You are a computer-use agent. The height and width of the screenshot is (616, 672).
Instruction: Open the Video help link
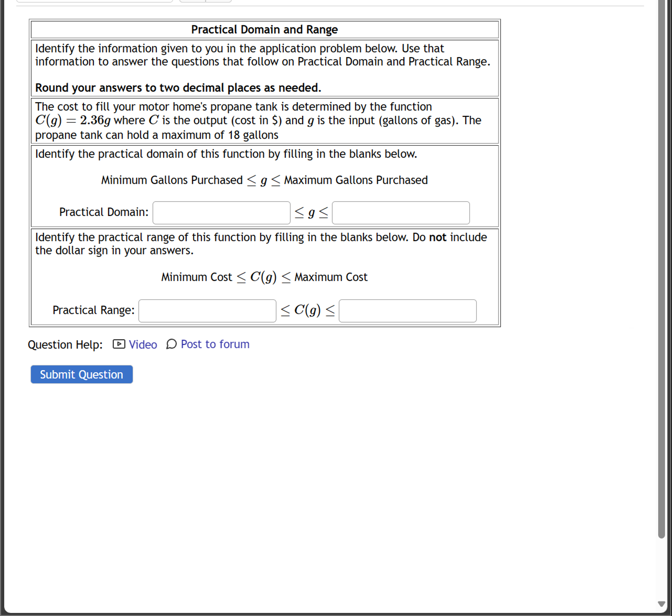tap(143, 345)
